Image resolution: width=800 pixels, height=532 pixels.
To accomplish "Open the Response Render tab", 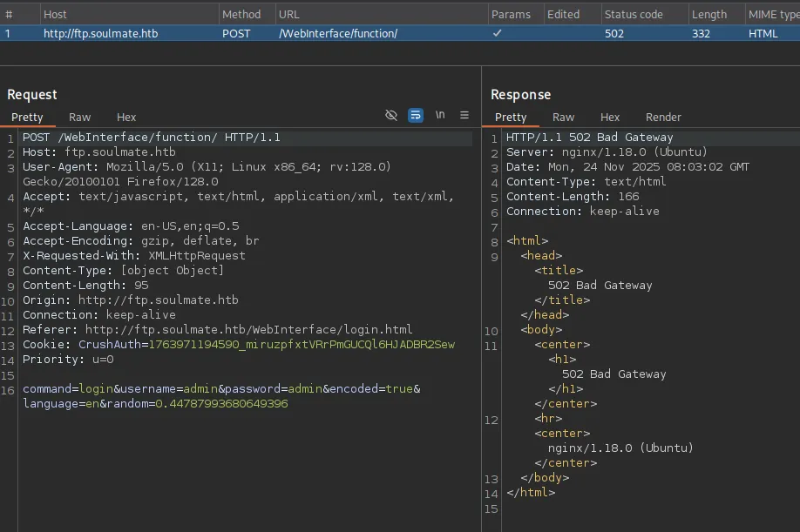I will (663, 117).
